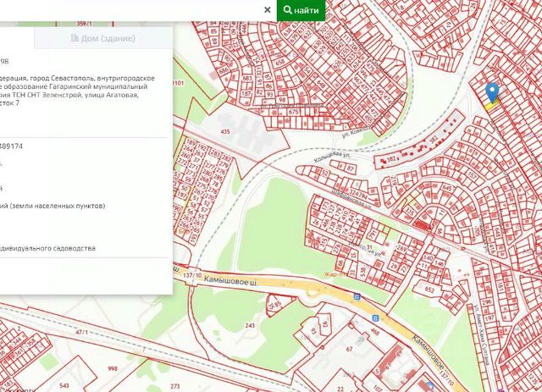The image size is (542, 392).
Task: Select parcel number 675
Action: tap(293, 112)
